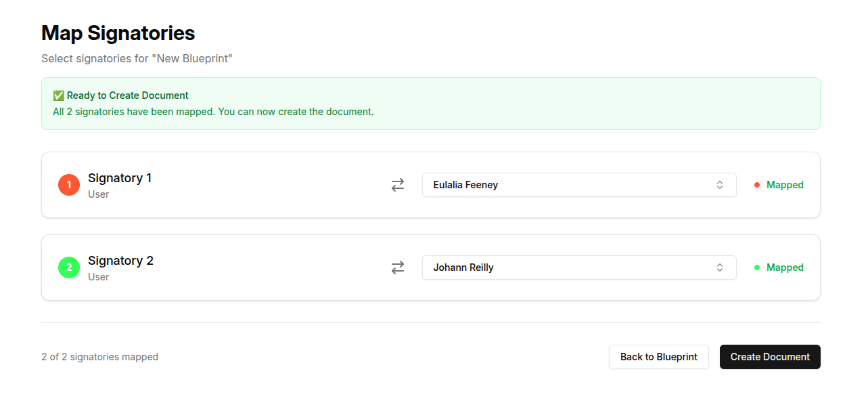Viewport: 868px width, 407px height.
Task: Open the Eulalia Feeney signatory dropdown
Action: 579,184
